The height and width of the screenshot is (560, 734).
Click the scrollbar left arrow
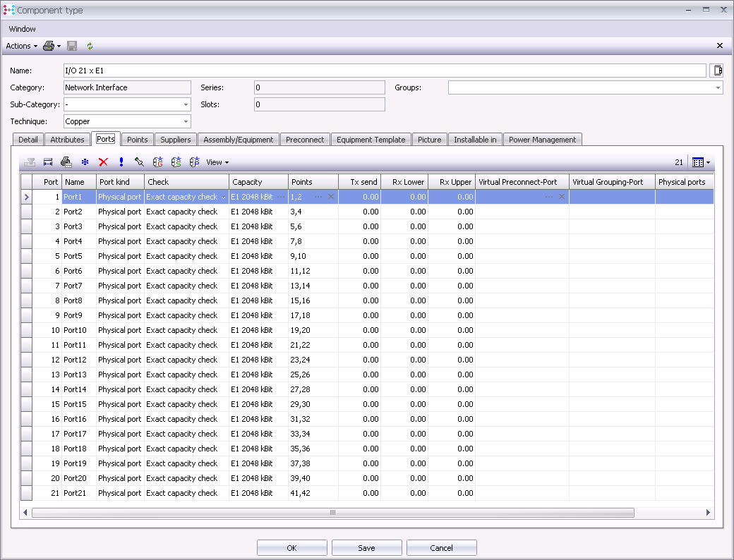[x=25, y=512]
